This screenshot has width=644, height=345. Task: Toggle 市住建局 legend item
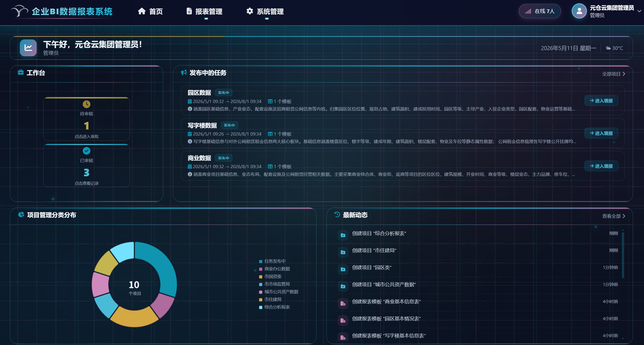(x=270, y=299)
